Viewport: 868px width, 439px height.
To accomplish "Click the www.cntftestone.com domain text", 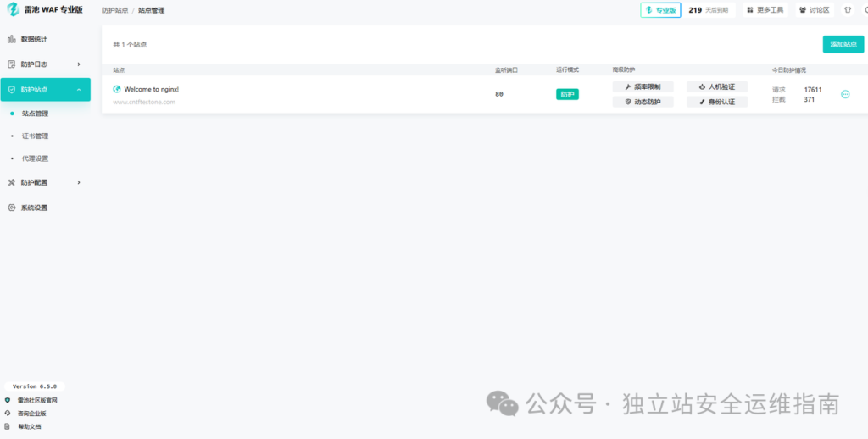I will (144, 102).
